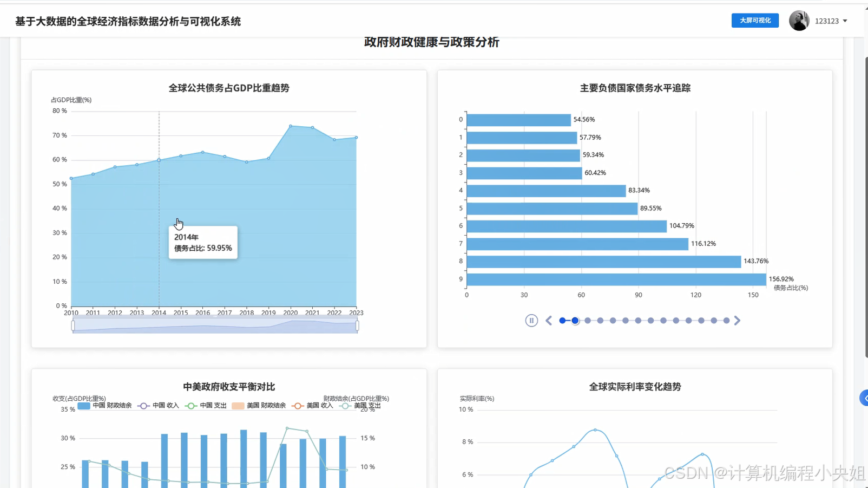Click the 中美政府收支平衡对比 chart title

229,387
